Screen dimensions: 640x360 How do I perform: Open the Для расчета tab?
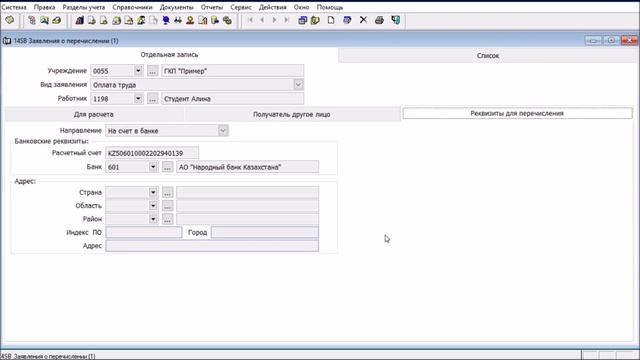point(94,114)
